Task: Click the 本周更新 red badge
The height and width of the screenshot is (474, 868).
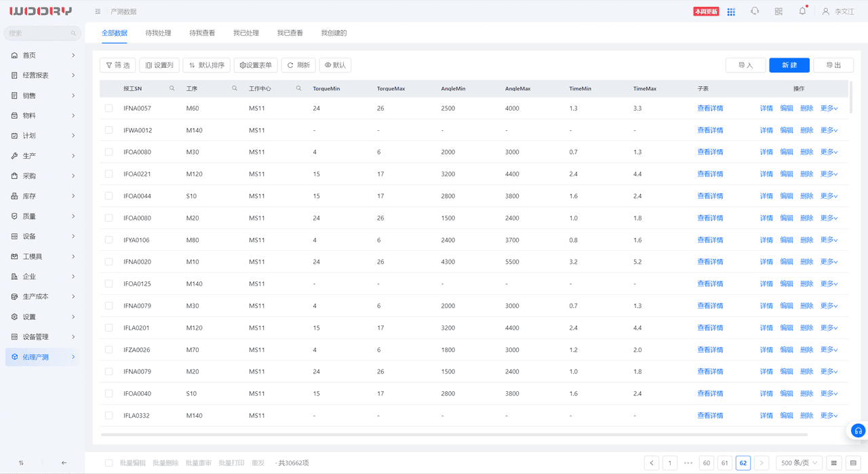Action: coord(706,12)
